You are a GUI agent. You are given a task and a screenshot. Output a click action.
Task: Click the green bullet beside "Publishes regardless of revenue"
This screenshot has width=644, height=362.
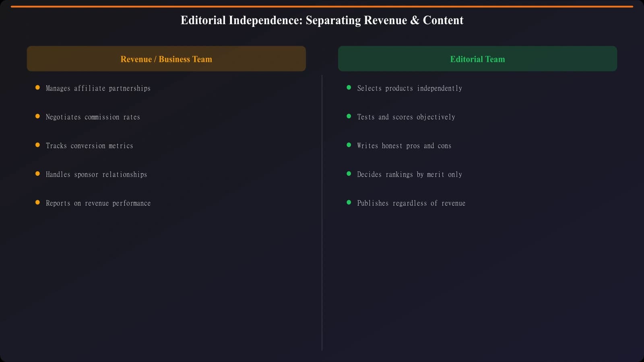[x=349, y=202]
